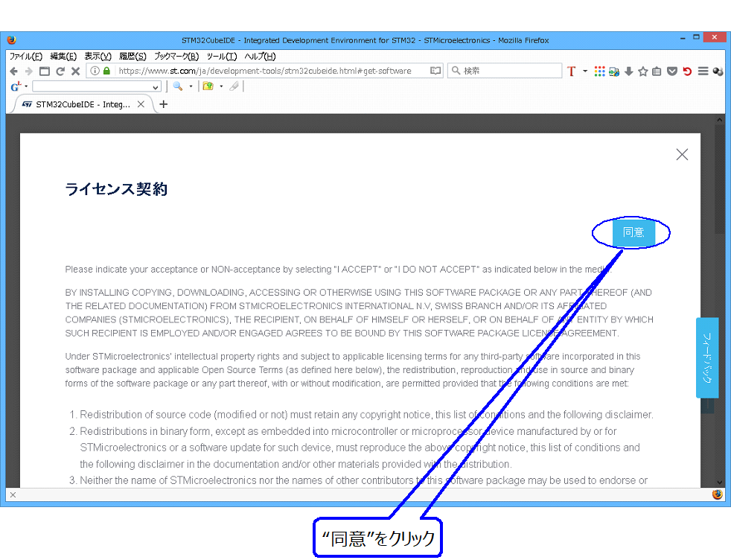Open the downloads arrow icon
The image size is (731, 560).
pos(629,71)
